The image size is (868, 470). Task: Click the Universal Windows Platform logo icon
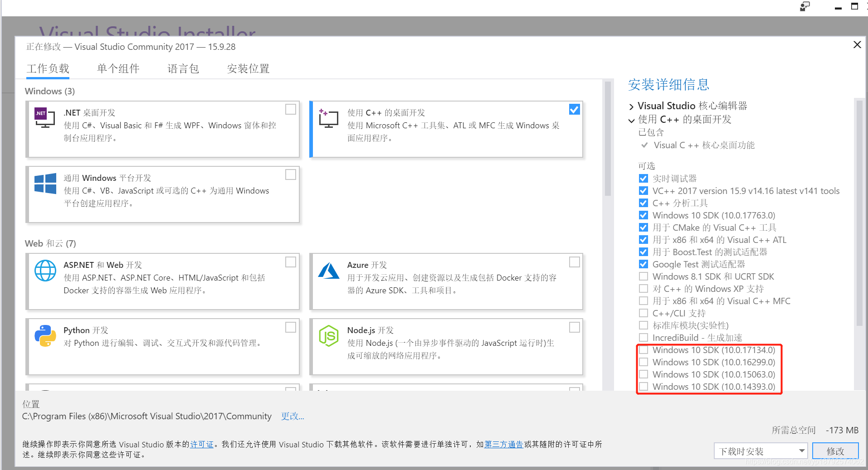coord(45,183)
